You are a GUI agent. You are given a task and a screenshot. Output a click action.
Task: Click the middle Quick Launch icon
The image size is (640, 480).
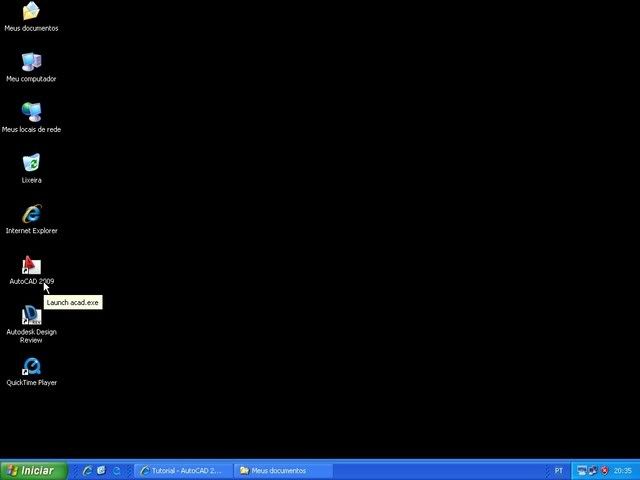coord(101,470)
